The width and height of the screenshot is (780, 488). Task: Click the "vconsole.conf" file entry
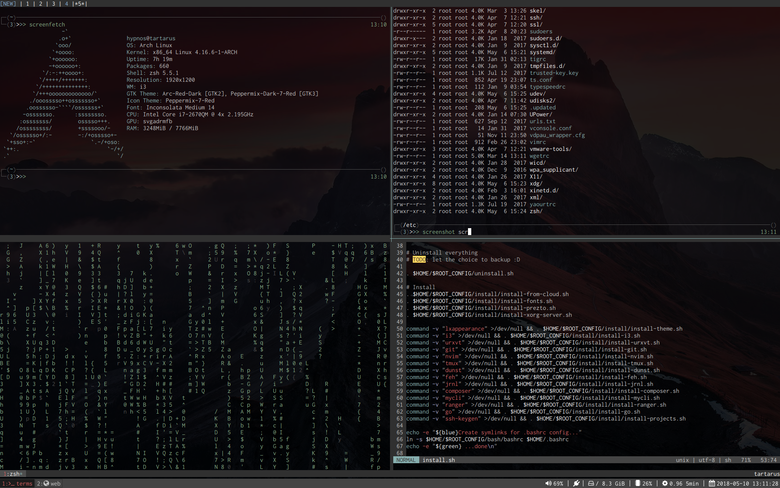tap(551, 128)
